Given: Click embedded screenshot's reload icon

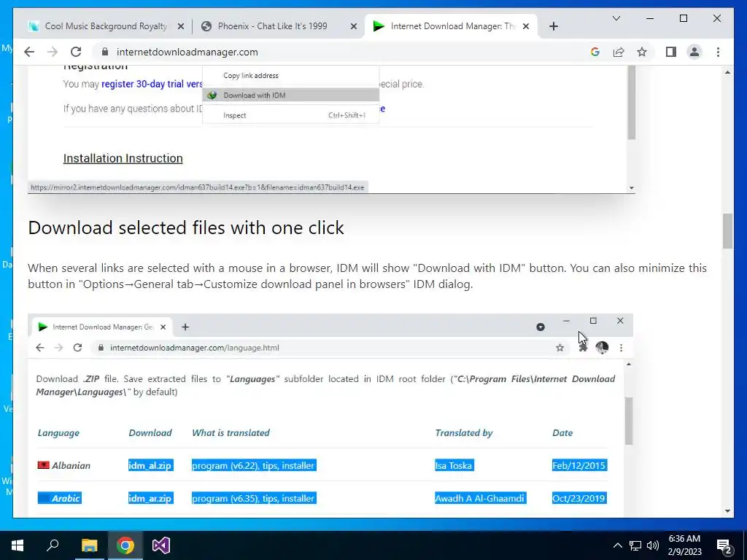Looking at the screenshot, I should click(77, 348).
